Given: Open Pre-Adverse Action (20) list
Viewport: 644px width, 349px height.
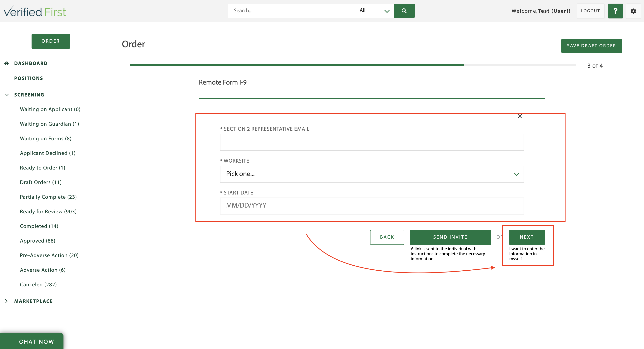Looking at the screenshot, I should tap(49, 255).
